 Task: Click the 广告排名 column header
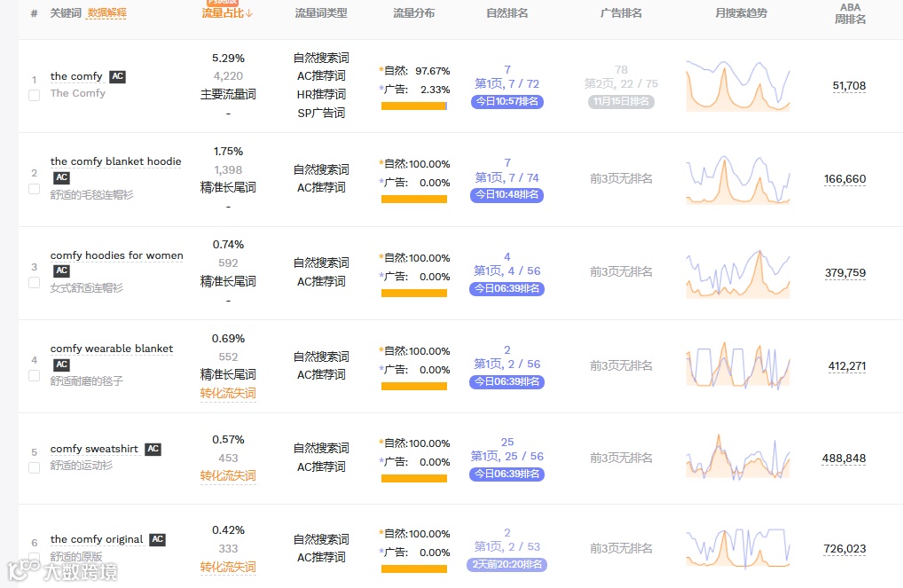click(621, 13)
